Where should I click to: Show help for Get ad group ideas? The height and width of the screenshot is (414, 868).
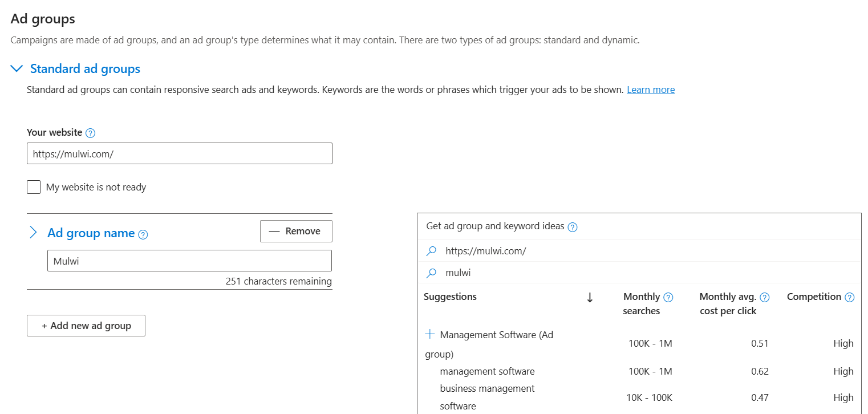point(573,227)
